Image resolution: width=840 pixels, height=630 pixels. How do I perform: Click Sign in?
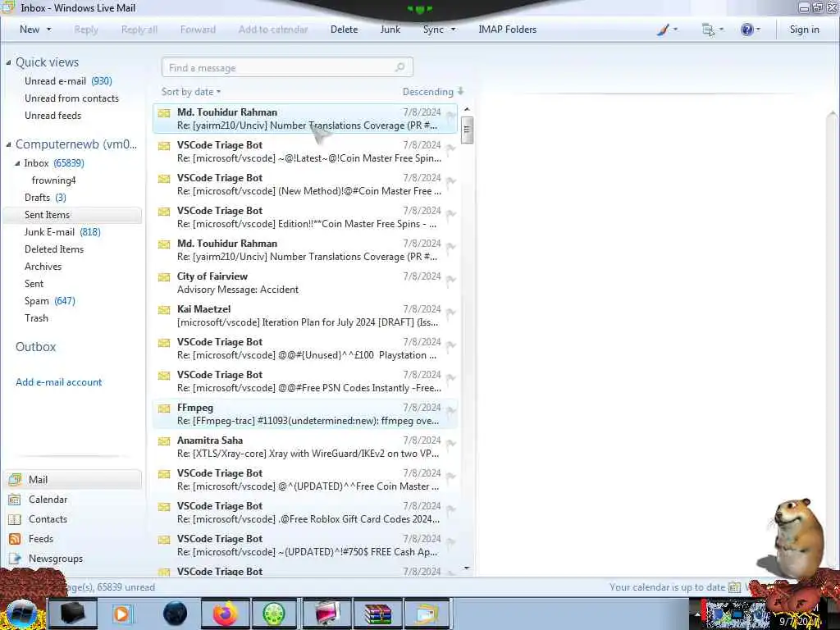pos(804,30)
